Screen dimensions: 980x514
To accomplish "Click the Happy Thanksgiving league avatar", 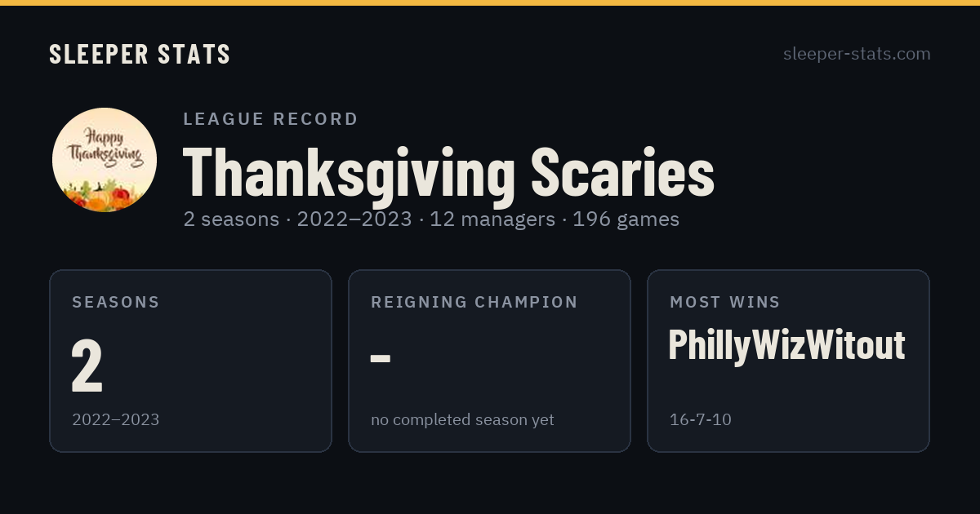I will pyautogui.click(x=105, y=160).
